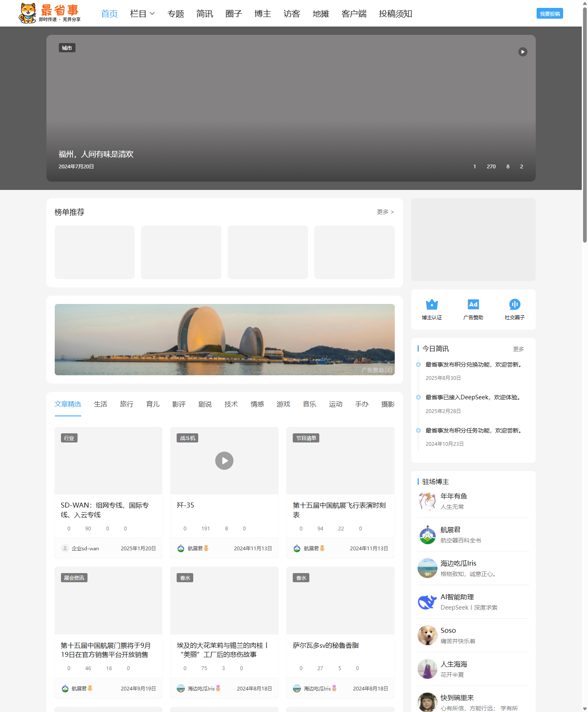
Task: Expand the 栏目 dropdown menu
Action: [x=142, y=14]
